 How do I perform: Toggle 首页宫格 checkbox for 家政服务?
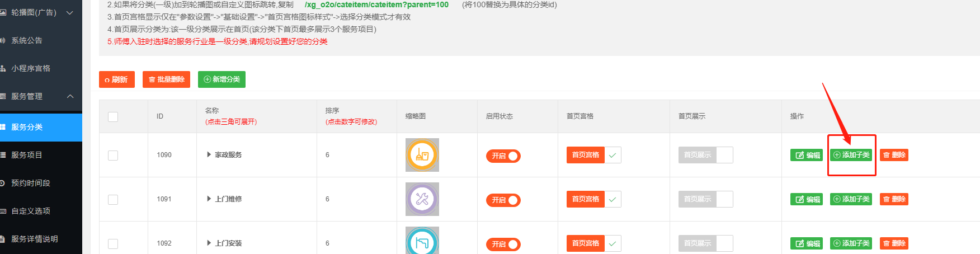[x=593, y=155]
